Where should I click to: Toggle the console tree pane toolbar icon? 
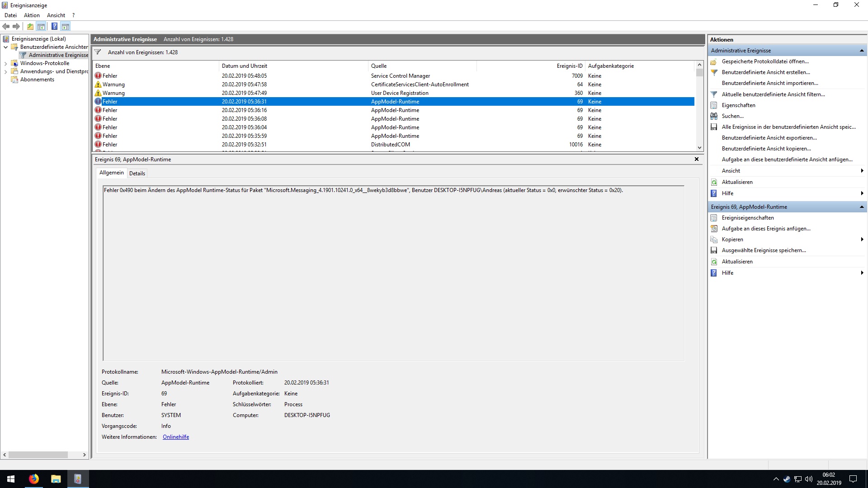click(41, 26)
